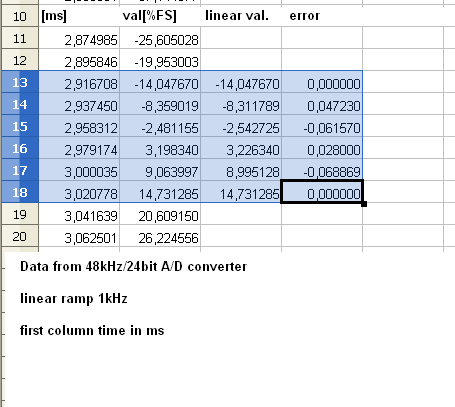Select row header 14
455x407 pixels.
coord(20,104)
